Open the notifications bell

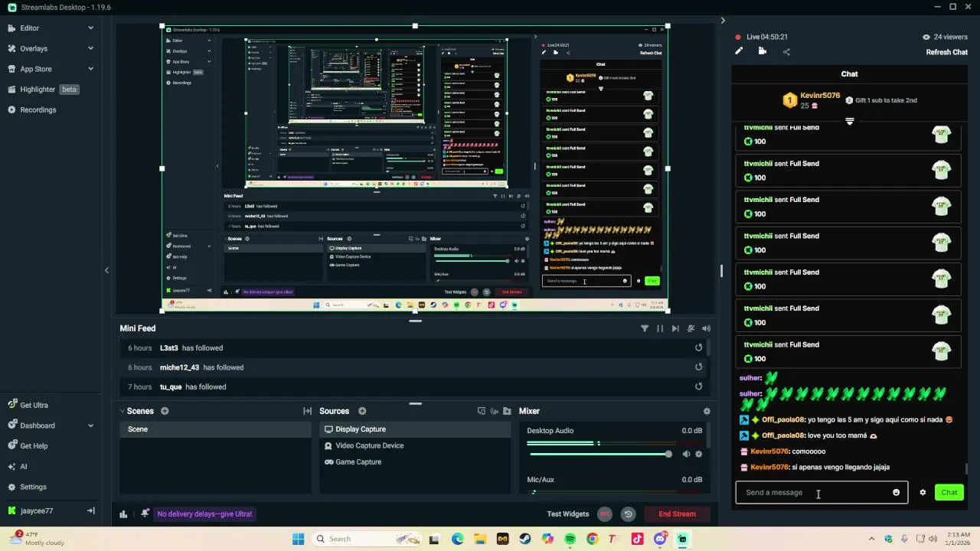click(145, 514)
